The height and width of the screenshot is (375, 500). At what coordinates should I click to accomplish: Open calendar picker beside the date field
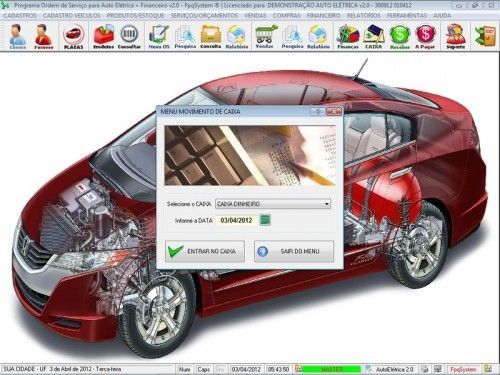tap(265, 220)
